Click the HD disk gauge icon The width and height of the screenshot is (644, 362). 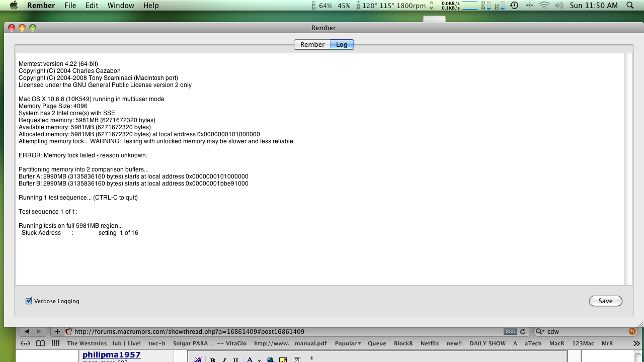[500, 6]
